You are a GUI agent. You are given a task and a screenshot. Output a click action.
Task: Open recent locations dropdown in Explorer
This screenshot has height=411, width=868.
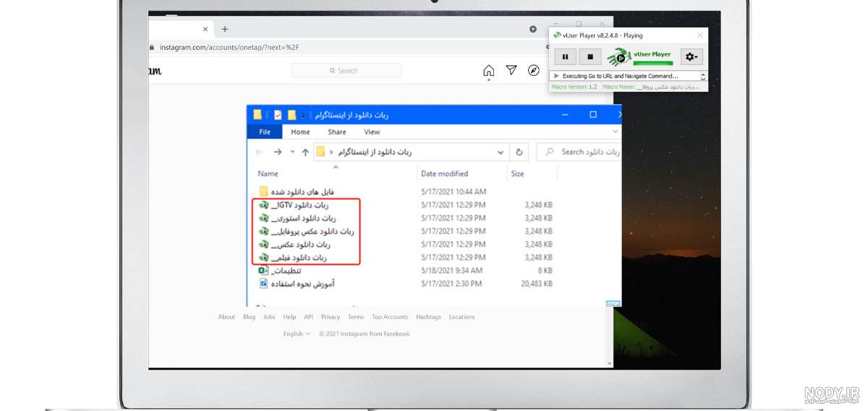coord(292,152)
